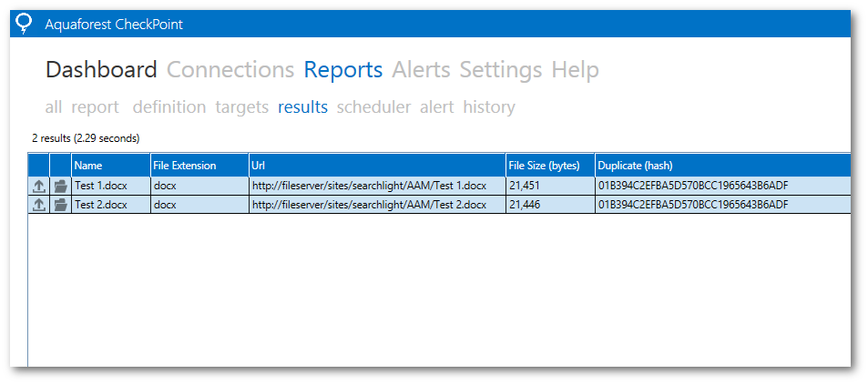Open the Help section
The width and height of the screenshot is (868, 384).
click(x=576, y=70)
